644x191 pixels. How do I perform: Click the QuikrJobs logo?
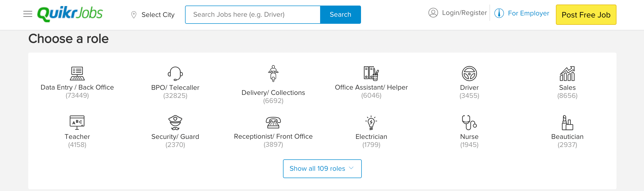pos(70,14)
